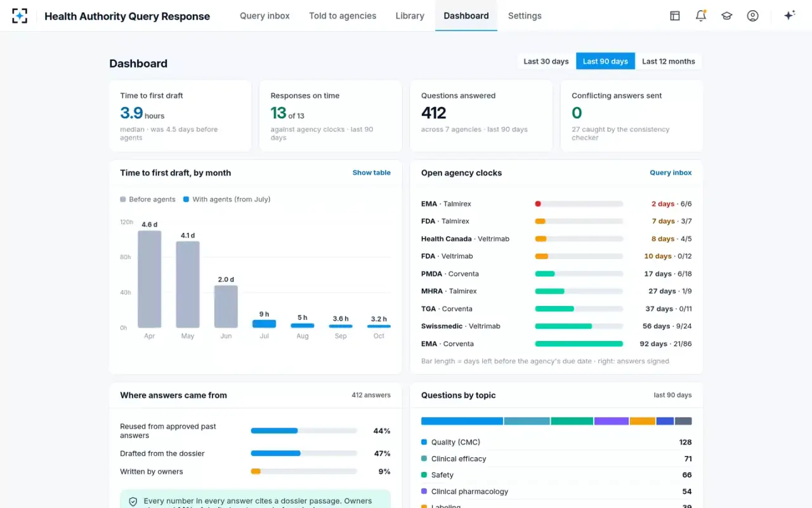Open the user account icon
The width and height of the screenshot is (812, 508).
click(x=753, y=16)
